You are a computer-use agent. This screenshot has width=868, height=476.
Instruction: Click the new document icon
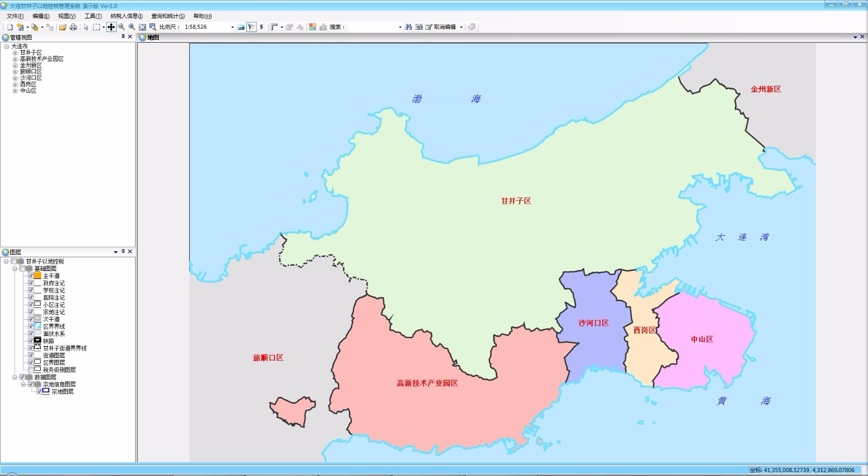click(x=10, y=27)
